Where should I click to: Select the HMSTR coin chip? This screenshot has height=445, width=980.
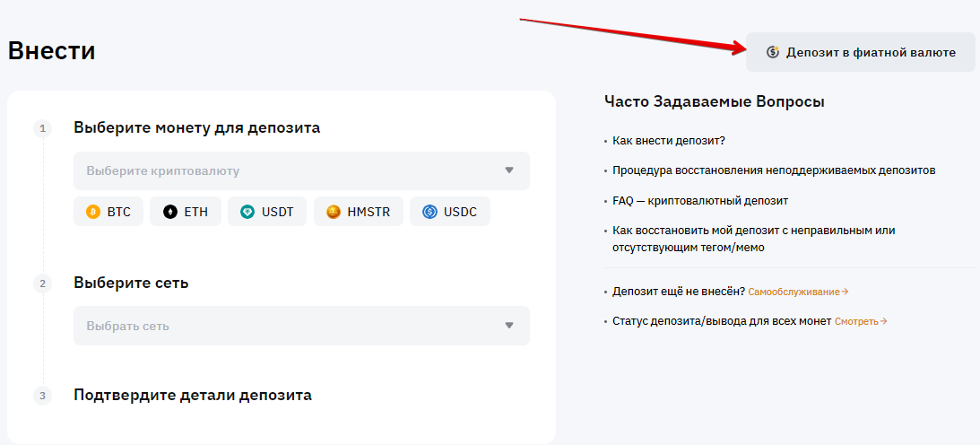[358, 212]
